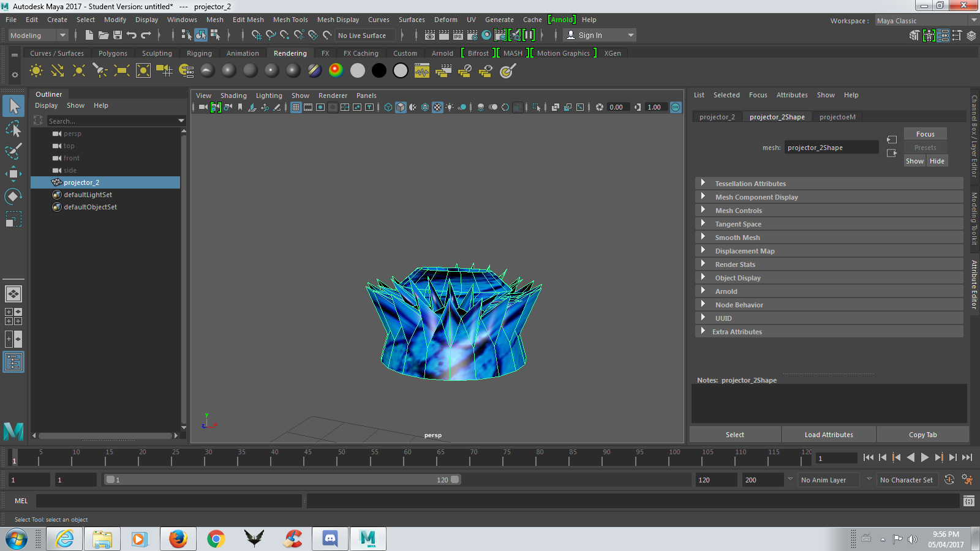Screen dimensions: 980x551
Task: Select projector_2 in the Outliner
Action: point(105,182)
